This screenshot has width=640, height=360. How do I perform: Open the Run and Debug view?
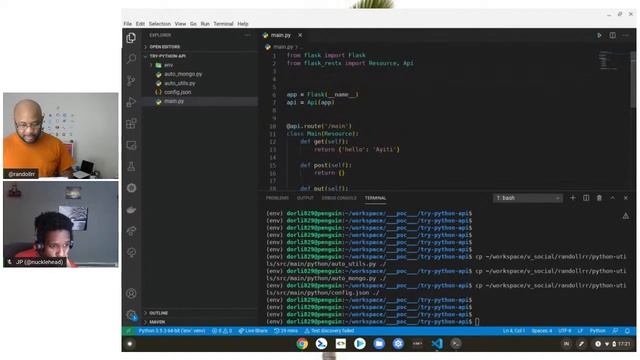[131, 102]
